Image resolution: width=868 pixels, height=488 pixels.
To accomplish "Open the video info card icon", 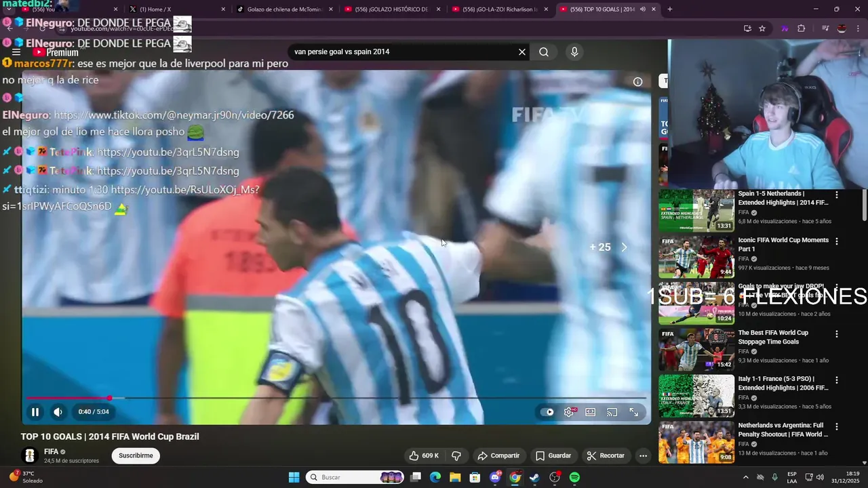I will pyautogui.click(x=637, y=82).
